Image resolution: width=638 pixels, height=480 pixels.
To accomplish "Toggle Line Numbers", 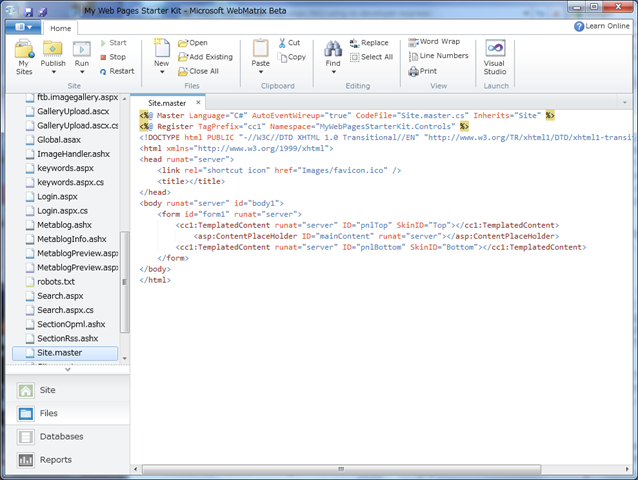I will pyautogui.click(x=439, y=56).
